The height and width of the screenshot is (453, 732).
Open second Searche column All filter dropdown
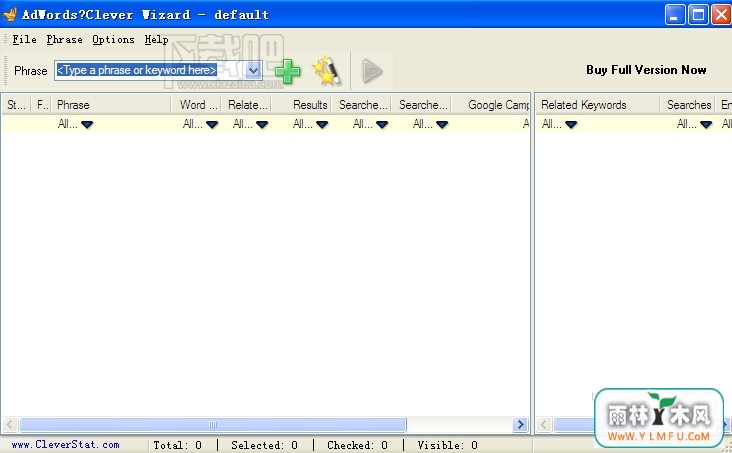click(x=442, y=124)
